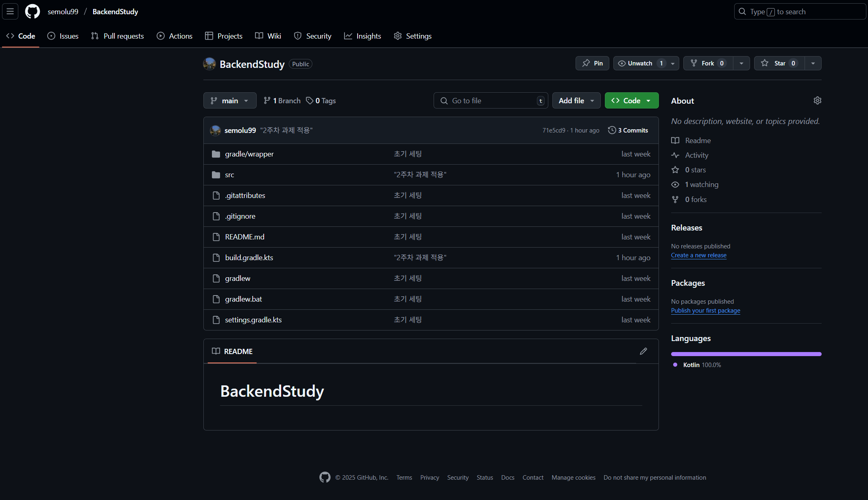Click the star icon beside 0 stars
This screenshot has width=868, height=500.
[675, 170]
